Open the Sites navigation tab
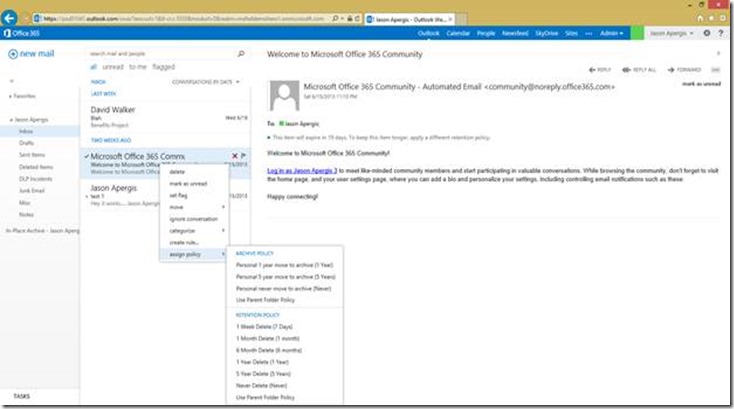Screen dimensions: 734x409 coord(571,33)
